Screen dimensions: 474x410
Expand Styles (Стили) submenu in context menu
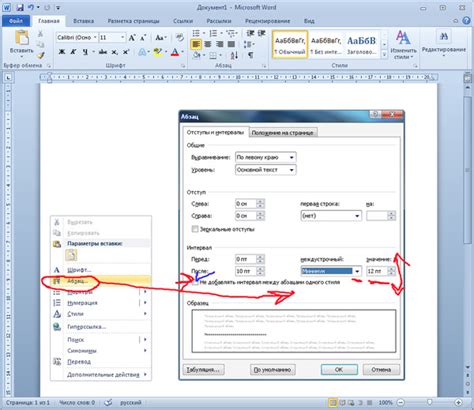coord(145,314)
